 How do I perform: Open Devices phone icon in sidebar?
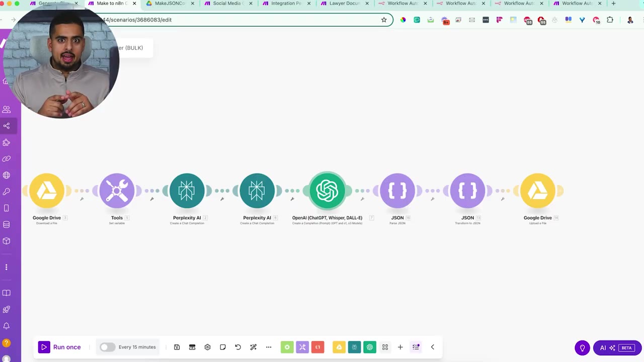tap(7, 208)
